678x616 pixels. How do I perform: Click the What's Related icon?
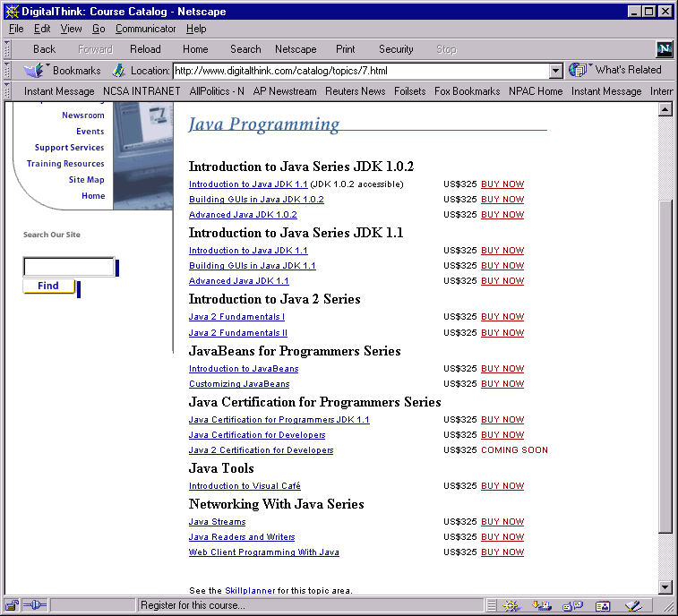point(578,70)
